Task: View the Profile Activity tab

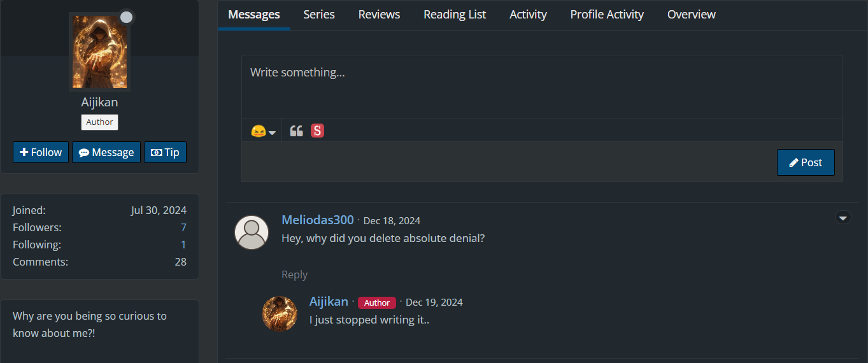Action: (x=607, y=14)
